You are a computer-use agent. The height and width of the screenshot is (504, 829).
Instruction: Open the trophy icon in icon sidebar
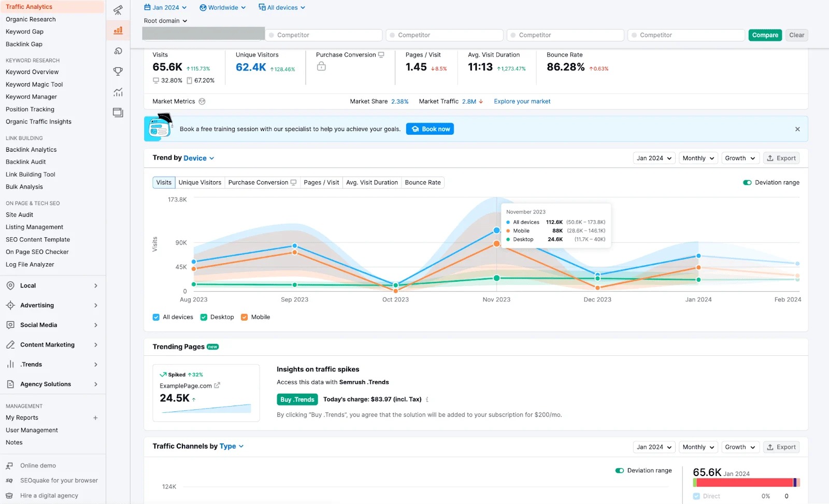(118, 71)
